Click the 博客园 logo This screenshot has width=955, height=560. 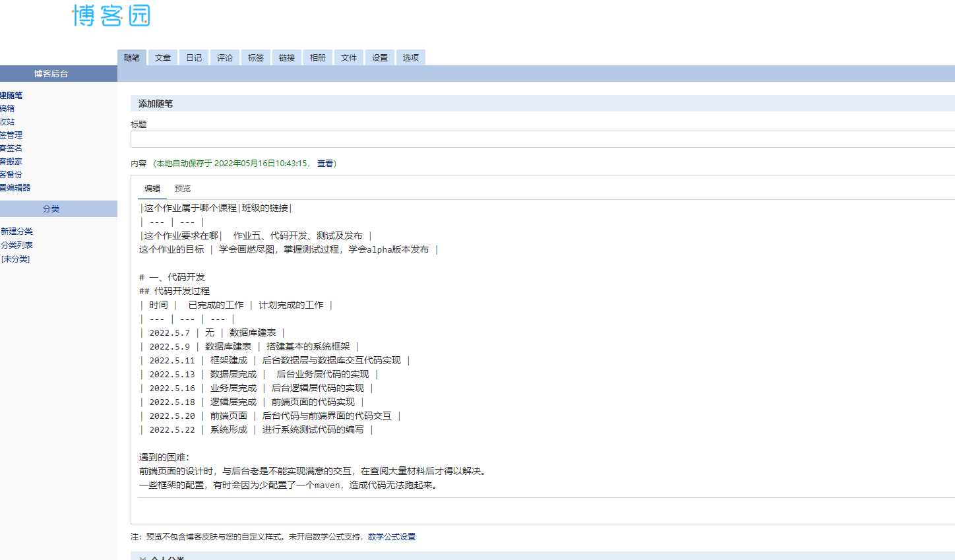point(111,15)
